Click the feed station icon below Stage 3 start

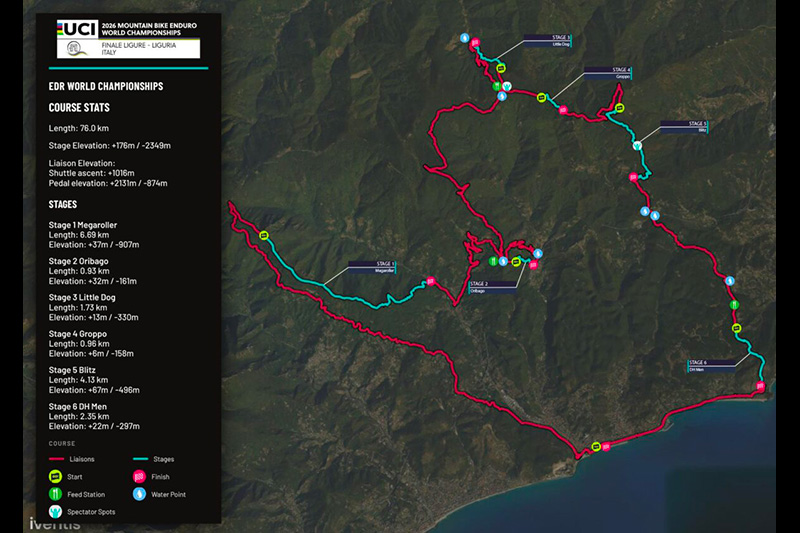497,86
